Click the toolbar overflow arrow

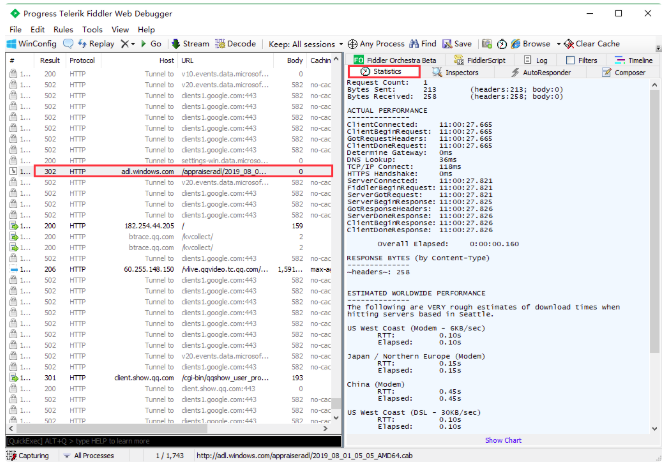tap(658, 48)
